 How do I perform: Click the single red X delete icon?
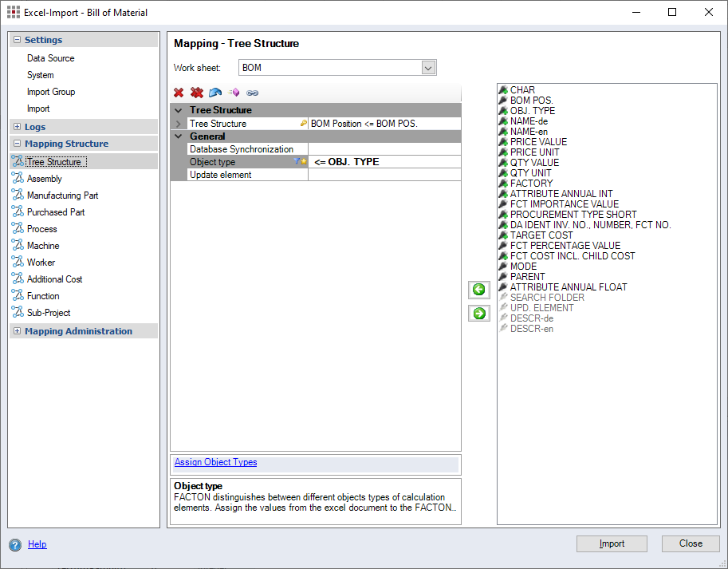tap(179, 93)
